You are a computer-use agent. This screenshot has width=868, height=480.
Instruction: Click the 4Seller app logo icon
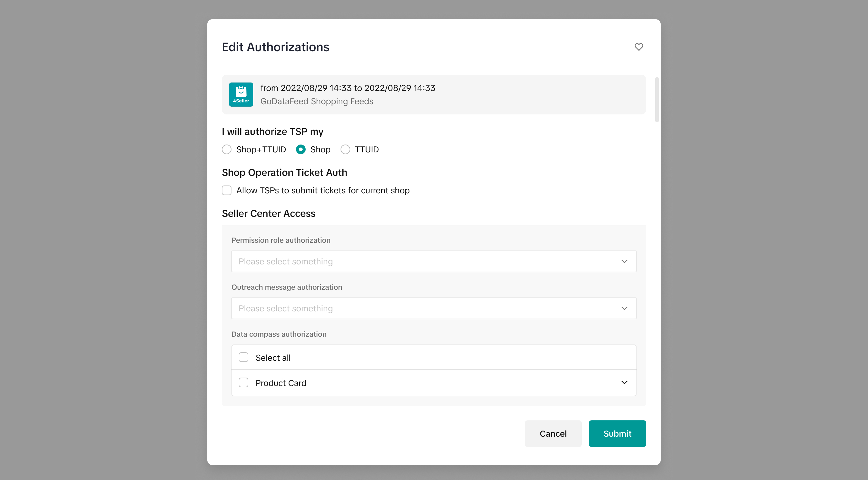[241, 95]
